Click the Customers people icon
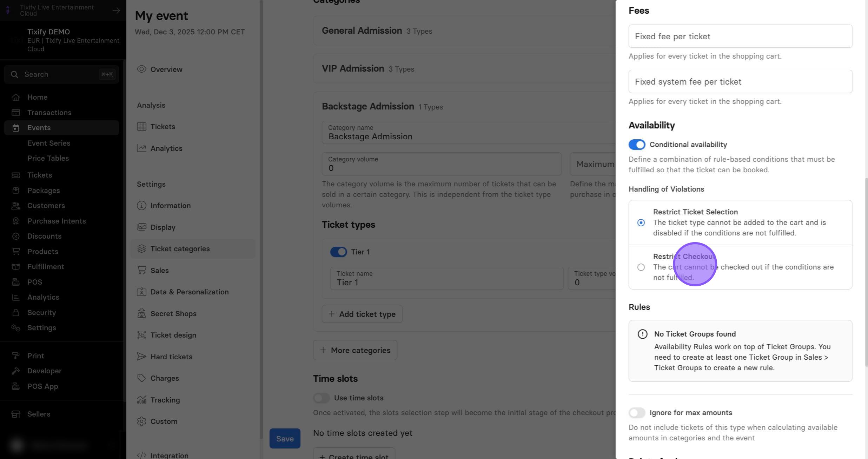The width and height of the screenshot is (868, 459). coord(15,206)
